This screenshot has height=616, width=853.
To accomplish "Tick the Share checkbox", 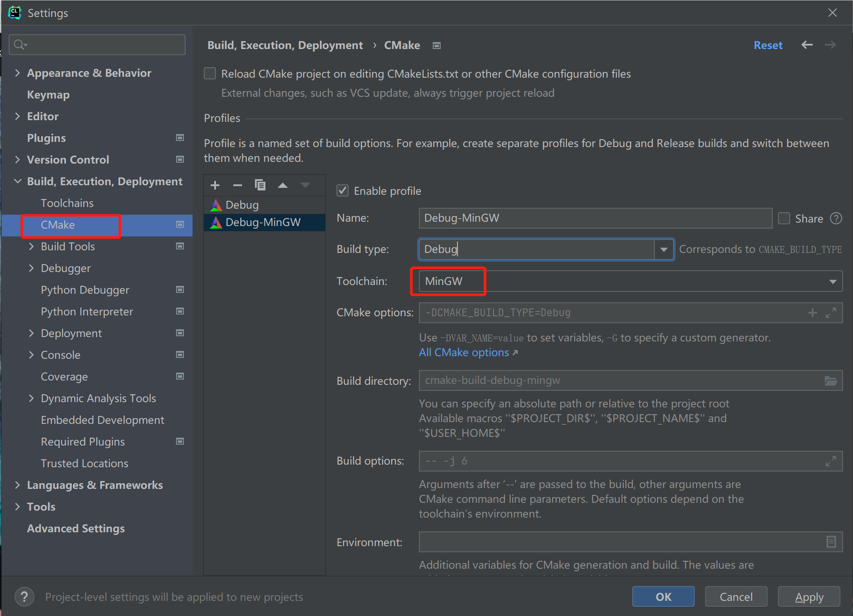I will (x=784, y=218).
